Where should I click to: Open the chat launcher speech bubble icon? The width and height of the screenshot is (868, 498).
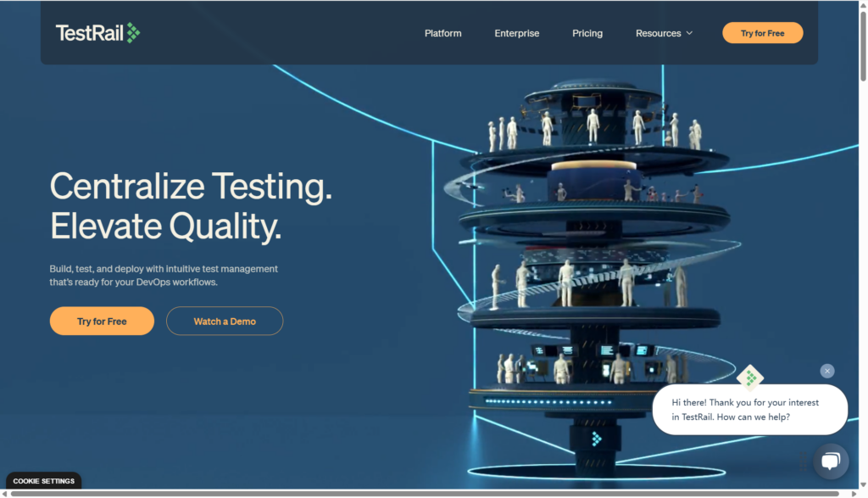[x=830, y=462]
